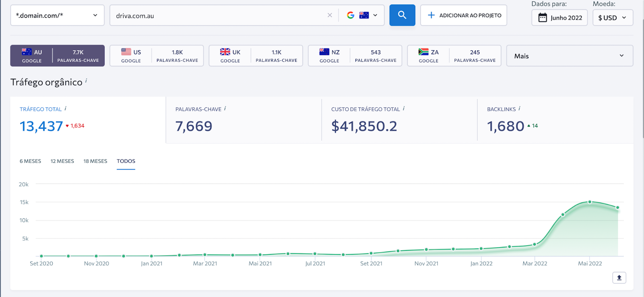This screenshot has height=297, width=644.
Task: Open the Junho 2022 date picker
Action: 559,18
